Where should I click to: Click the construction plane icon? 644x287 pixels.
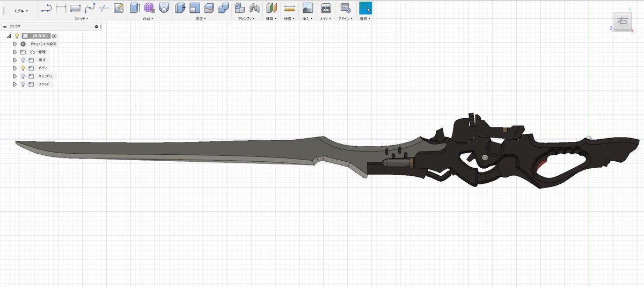272,8
